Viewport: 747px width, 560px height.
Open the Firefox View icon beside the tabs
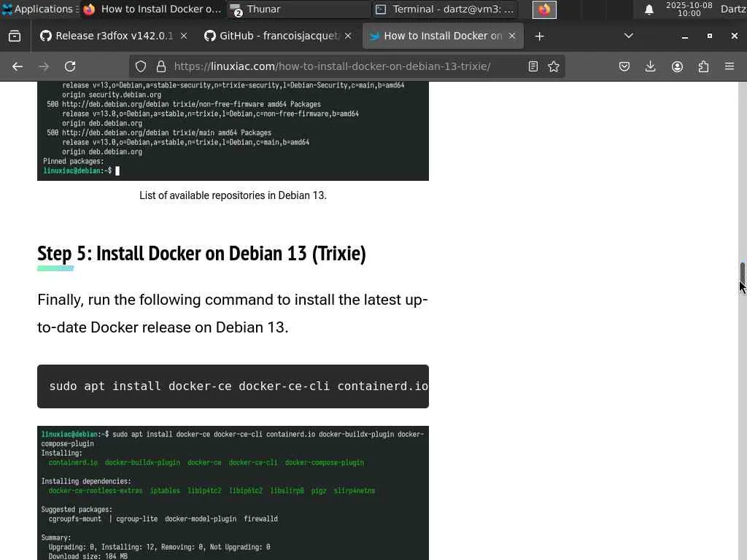(15, 36)
